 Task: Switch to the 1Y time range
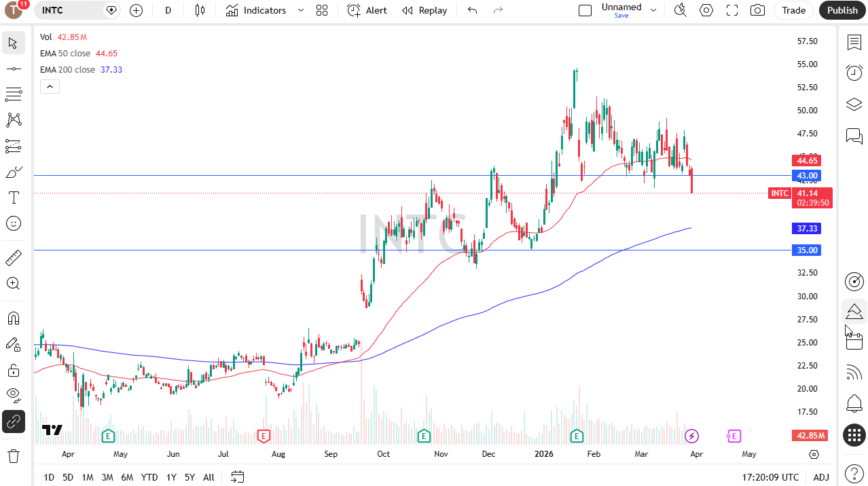[171, 477]
